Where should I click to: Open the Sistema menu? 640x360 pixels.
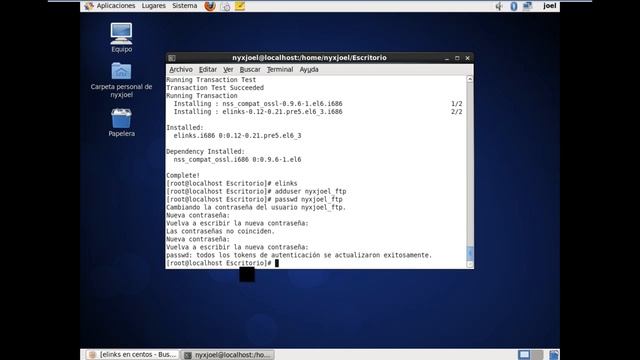click(184, 6)
